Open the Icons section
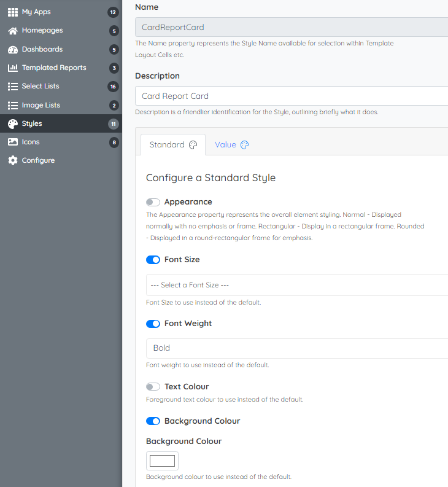The width and height of the screenshot is (448, 487). click(x=61, y=142)
